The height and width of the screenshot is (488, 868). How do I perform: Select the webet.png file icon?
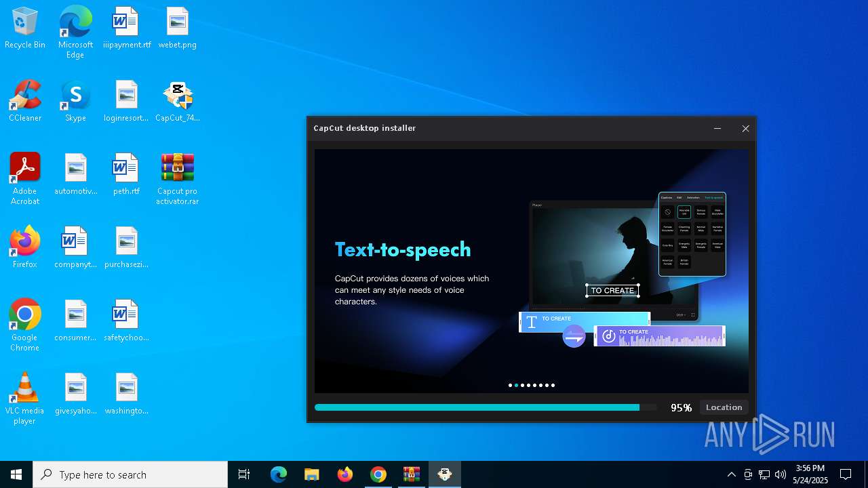pyautogui.click(x=177, y=28)
